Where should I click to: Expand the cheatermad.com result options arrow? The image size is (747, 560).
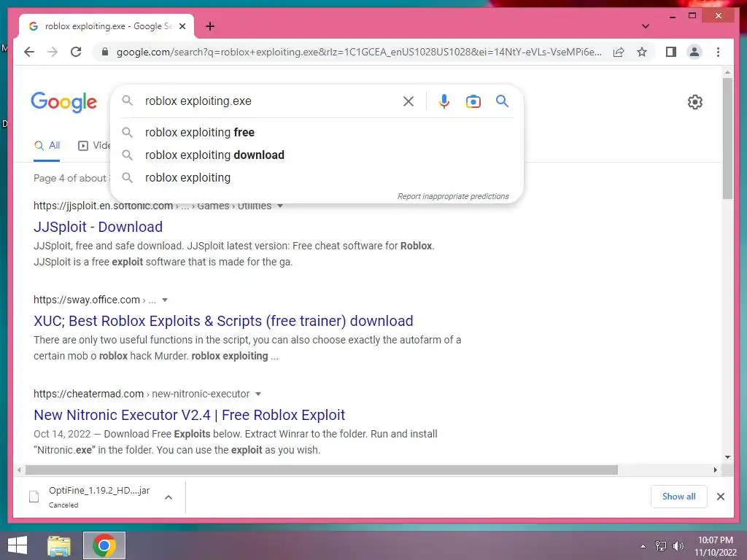258,394
